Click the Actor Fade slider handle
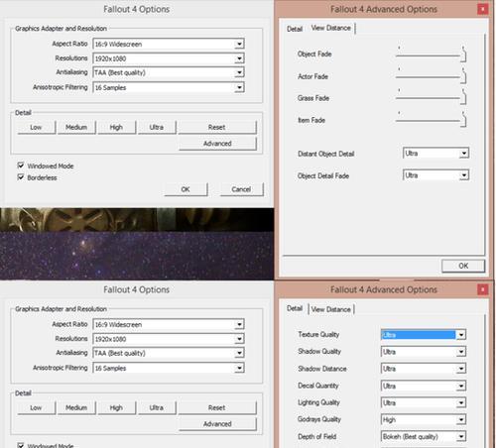Image resolution: width=496 pixels, height=448 pixels. [x=463, y=76]
